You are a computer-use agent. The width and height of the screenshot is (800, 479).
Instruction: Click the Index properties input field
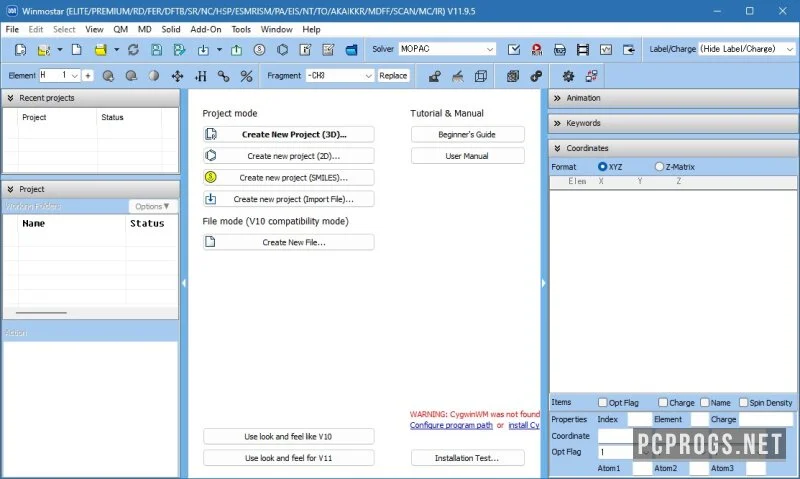click(x=639, y=419)
